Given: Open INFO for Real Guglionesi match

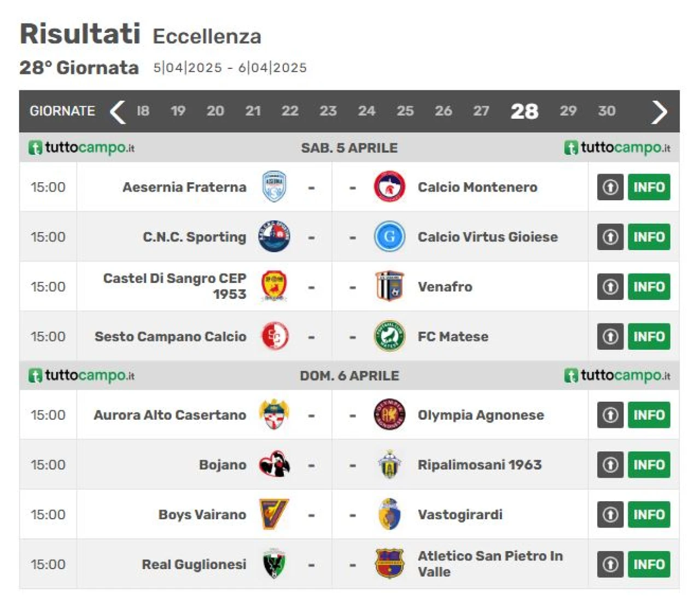Looking at the screenshot, I should click(x=649, y=564).
